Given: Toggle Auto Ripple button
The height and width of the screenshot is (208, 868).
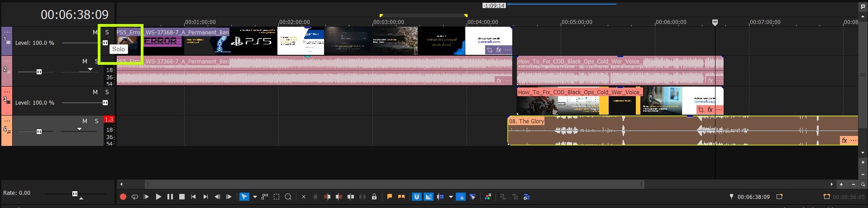Looking at the screenshot, I should pyautogui.click(x=440, y=197).
